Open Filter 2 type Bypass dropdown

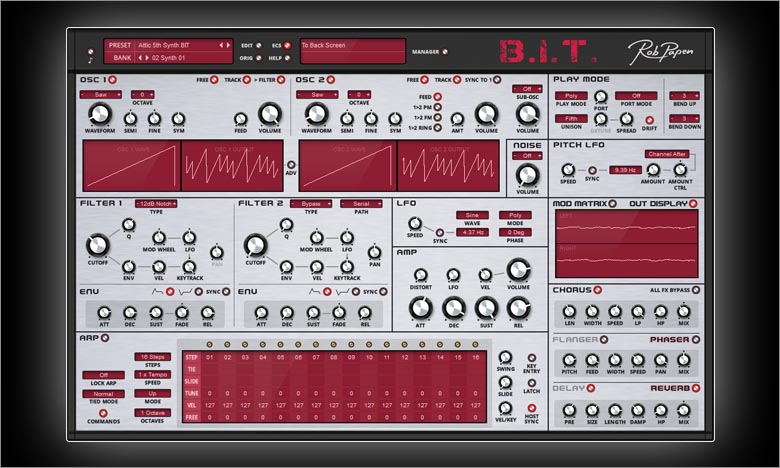[x=311, y=204]
